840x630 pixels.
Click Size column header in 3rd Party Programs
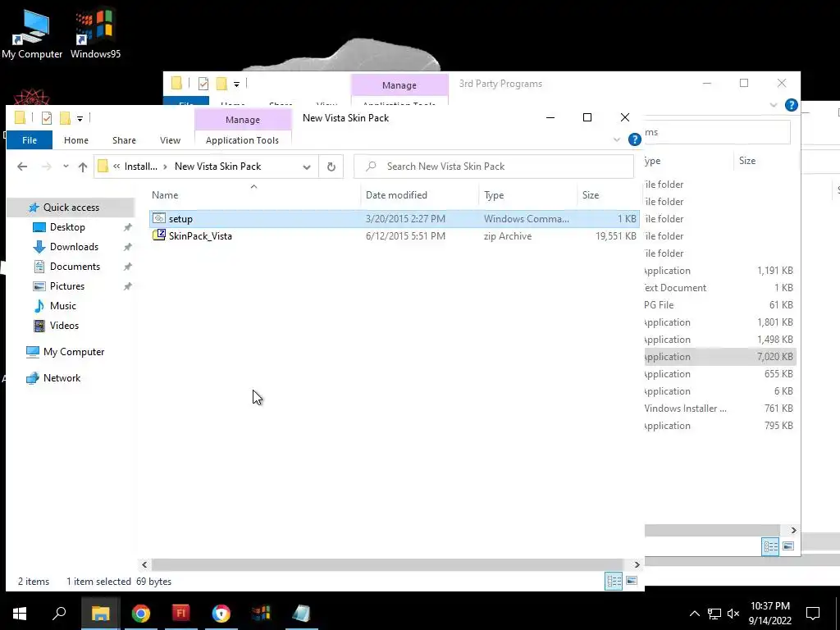pyautogui.click(x=747, y=161)
